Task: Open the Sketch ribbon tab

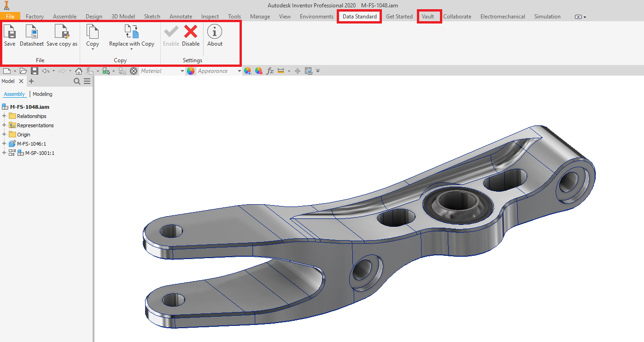Action: [x=152, y=17]
